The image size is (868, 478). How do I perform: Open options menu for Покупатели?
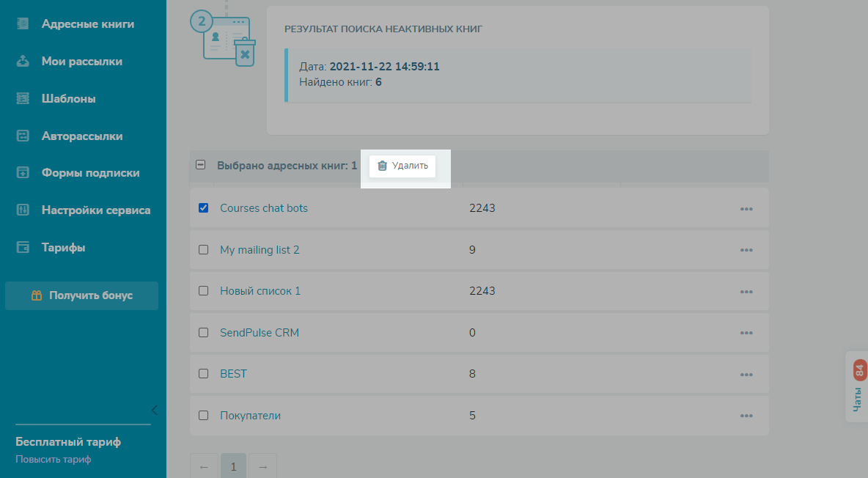click(x=746, y=416)
